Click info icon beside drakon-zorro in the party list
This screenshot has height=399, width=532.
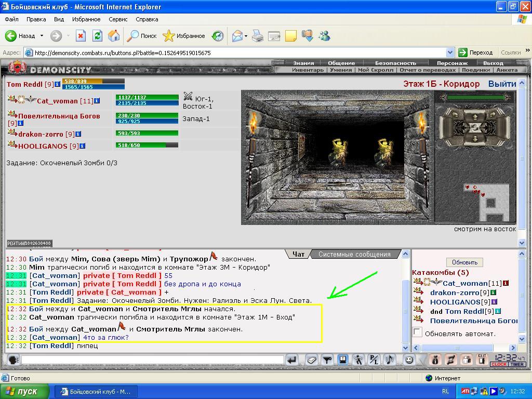(x=78, y=134)
